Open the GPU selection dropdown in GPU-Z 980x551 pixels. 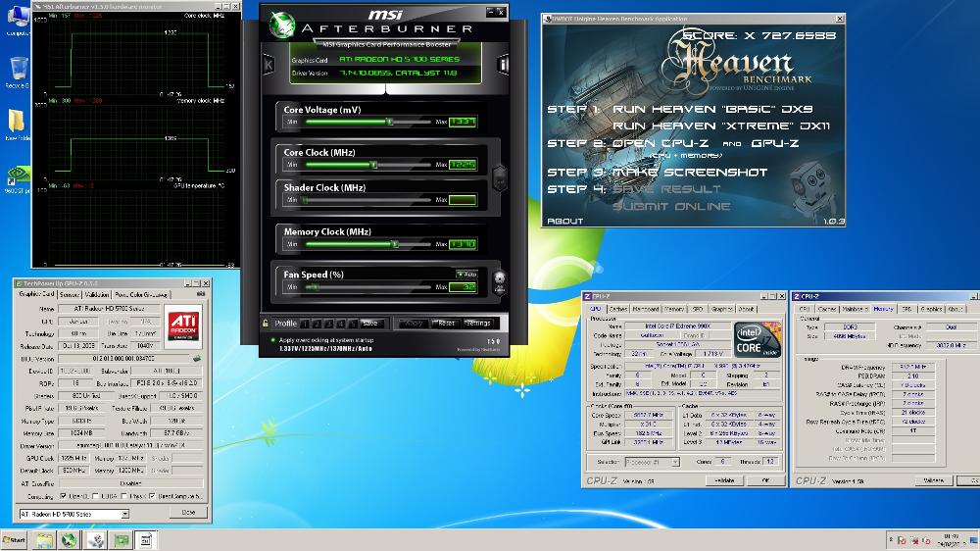[x=125, y=514]
